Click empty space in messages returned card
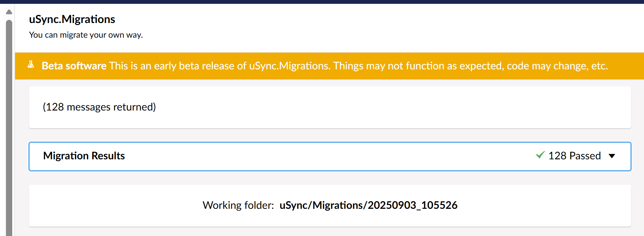The height and width of the screenshot is (236, 644). [x=384, y=107]
